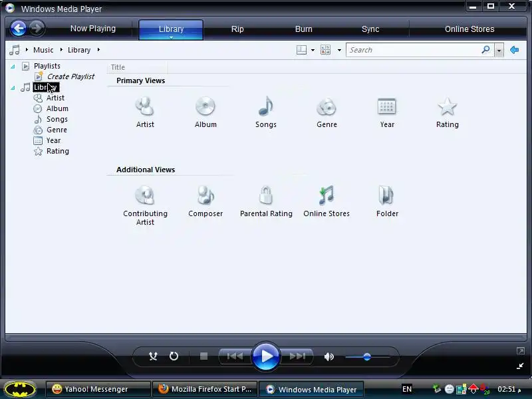Open the Folder view icon
The height and width of the screenshot is (399, 532).
point(387,196)
